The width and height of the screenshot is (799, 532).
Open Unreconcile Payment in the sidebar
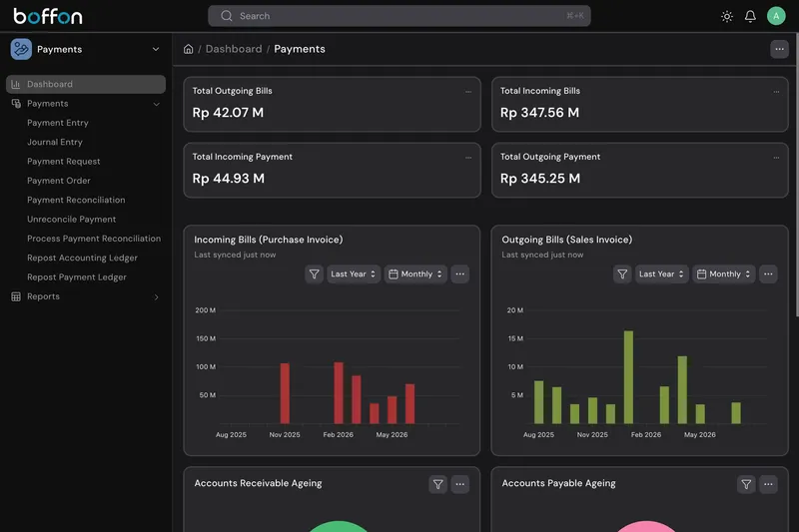pos(71,220)
